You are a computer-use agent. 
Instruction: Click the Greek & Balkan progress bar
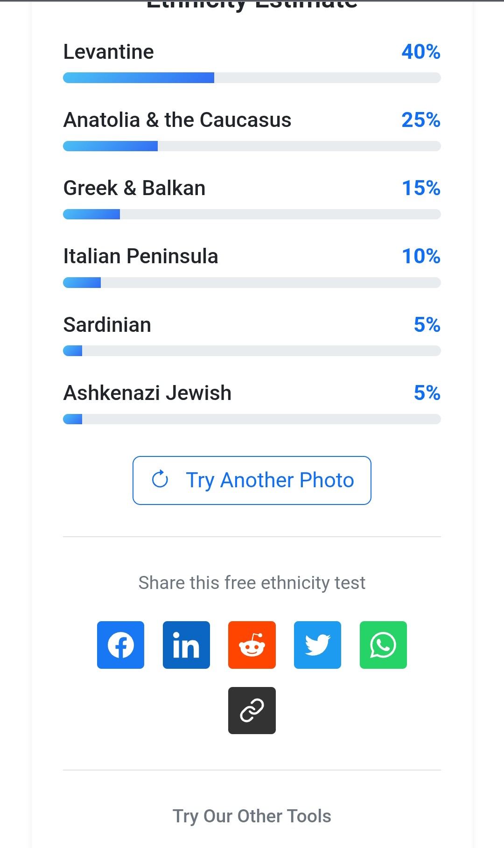(x=252, y=214)
